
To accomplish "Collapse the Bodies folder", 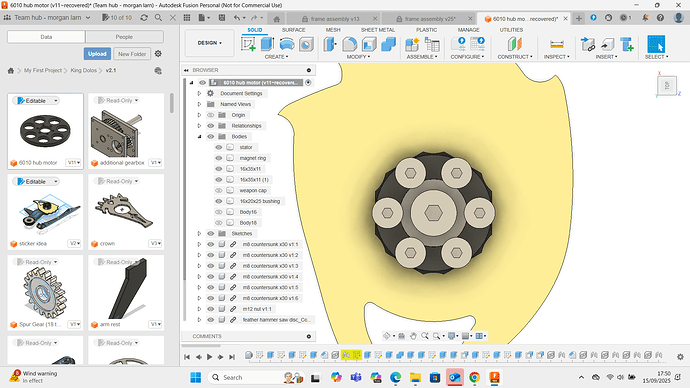I will (x=199, y=136).
